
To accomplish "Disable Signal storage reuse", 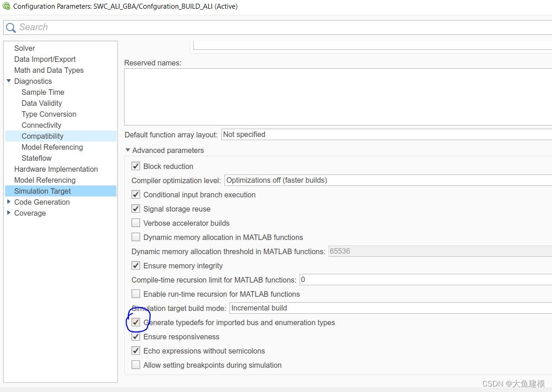I will [x=136, y=208].
